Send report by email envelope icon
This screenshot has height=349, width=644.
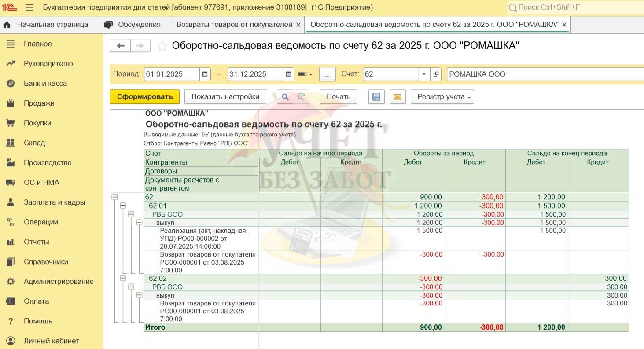click(397, 97)
